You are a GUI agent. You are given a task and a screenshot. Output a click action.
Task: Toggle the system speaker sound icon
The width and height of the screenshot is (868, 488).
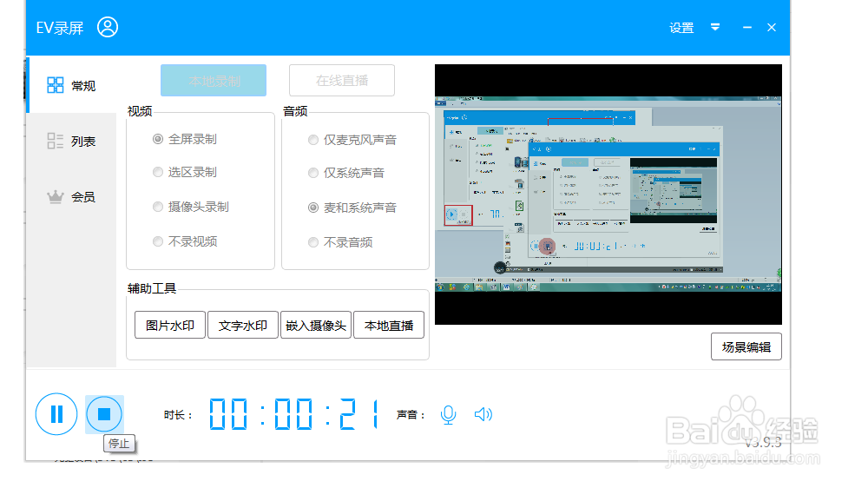pos(483,414)
